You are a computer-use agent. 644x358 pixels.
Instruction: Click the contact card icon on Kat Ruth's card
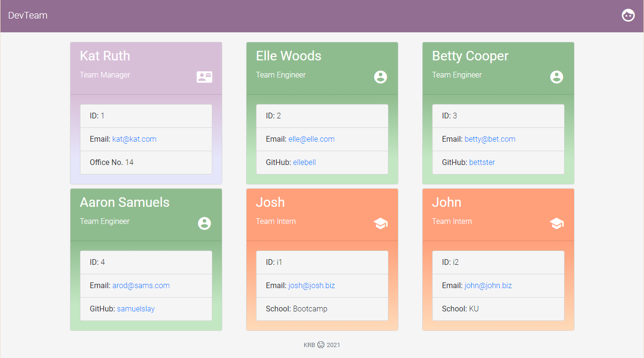tap(204, 77)
